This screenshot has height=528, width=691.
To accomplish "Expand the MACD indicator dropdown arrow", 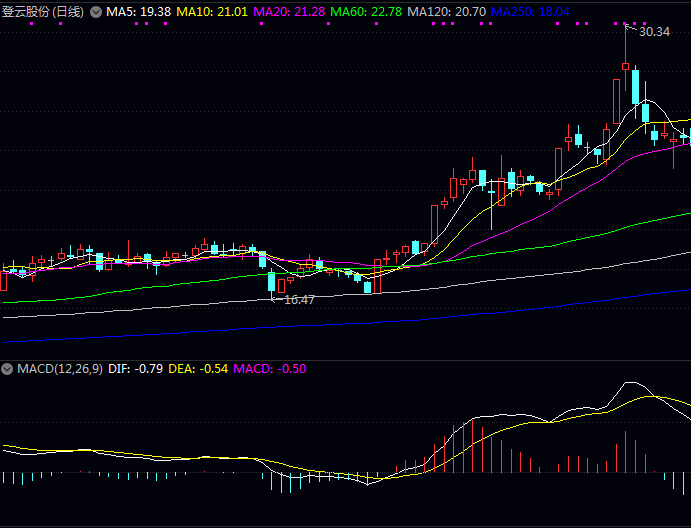I will (8, 369).
